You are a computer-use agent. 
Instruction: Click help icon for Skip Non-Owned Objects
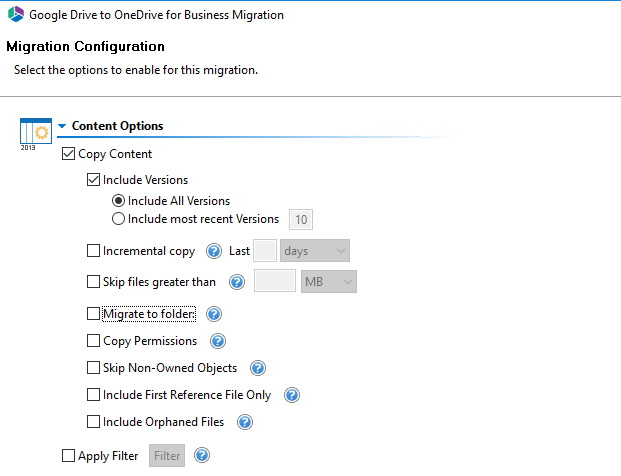tap(257, 368)
